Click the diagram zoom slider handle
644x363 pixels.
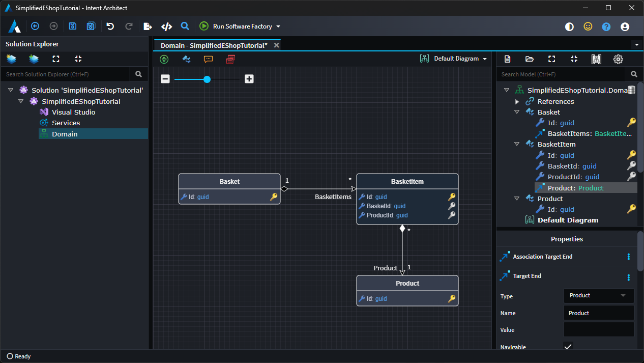click(207, 79)
